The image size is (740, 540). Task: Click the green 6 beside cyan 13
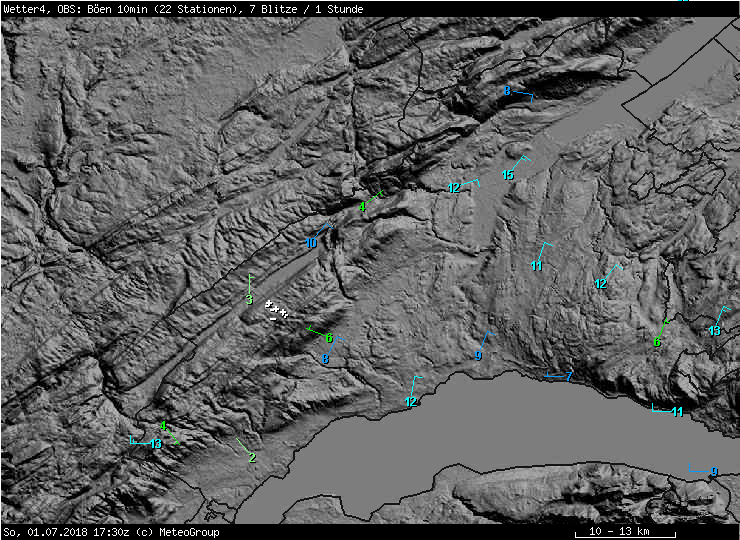tap(657, 342)
